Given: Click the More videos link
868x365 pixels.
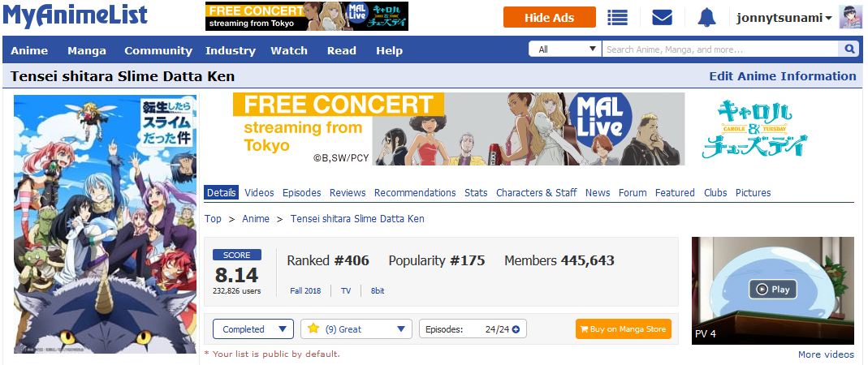Looking at the screenshot, I should click(826, 354).
